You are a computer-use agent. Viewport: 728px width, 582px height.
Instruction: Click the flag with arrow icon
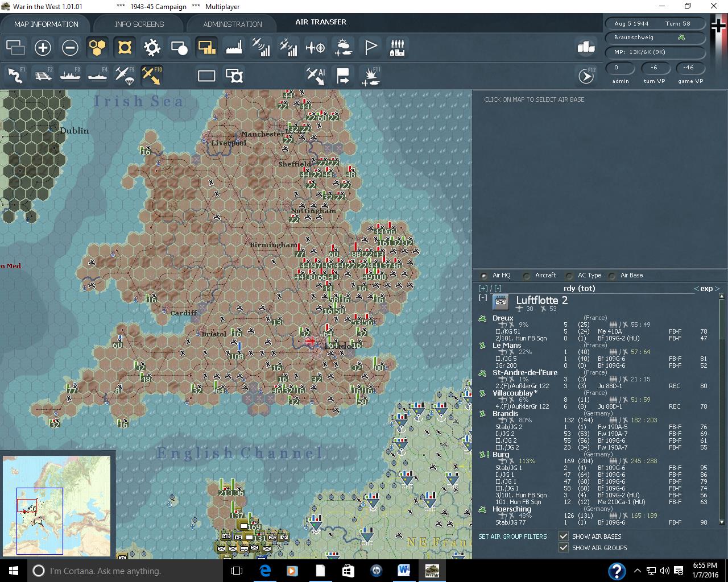pos(343,75)
